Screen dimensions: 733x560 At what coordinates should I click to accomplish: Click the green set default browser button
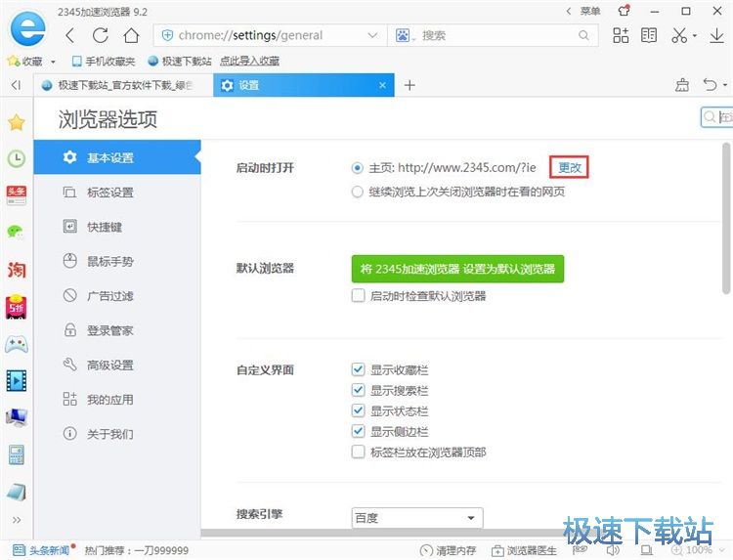(457, 269)
